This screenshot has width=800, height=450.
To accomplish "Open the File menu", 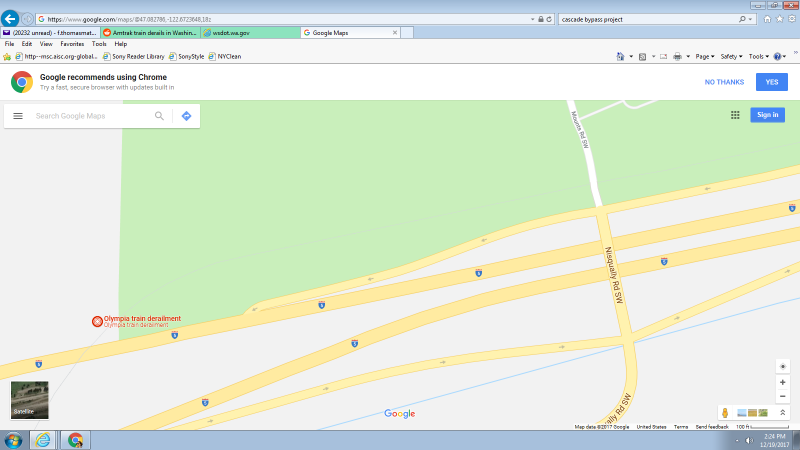I will 9,44.
